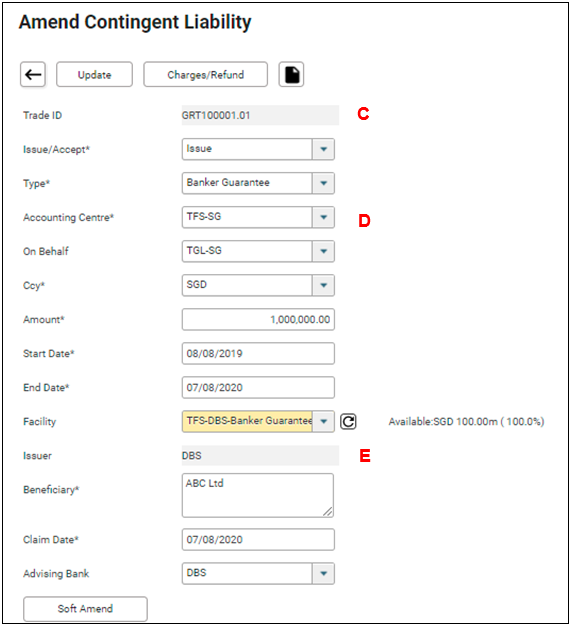The width and height of the screenshot is (572, 627).
Task: Click the Soft Amend button
Action: (85, 609)
